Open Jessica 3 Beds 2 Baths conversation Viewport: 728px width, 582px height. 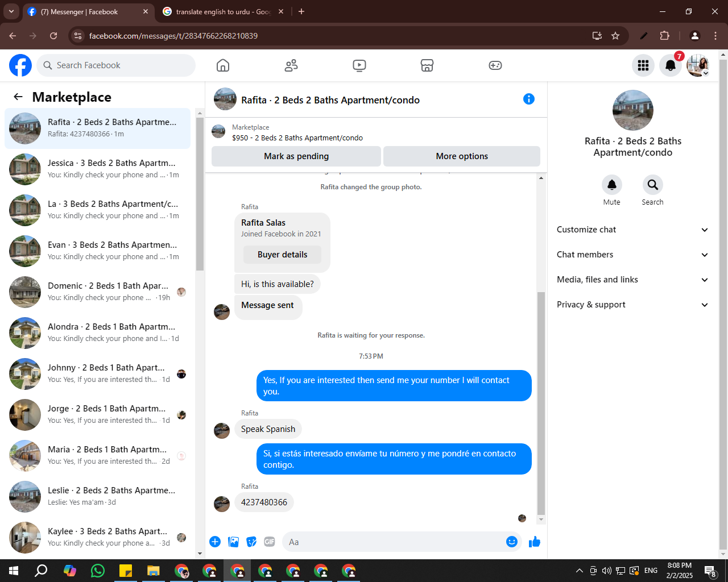click(x=98, y=169)
